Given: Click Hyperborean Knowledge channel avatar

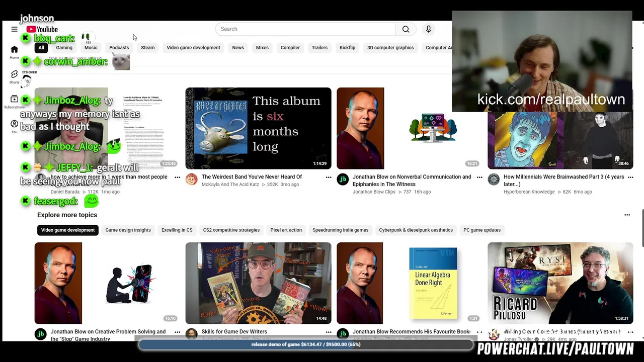Looking at the screenshot, I should click(x=494, y=179).
